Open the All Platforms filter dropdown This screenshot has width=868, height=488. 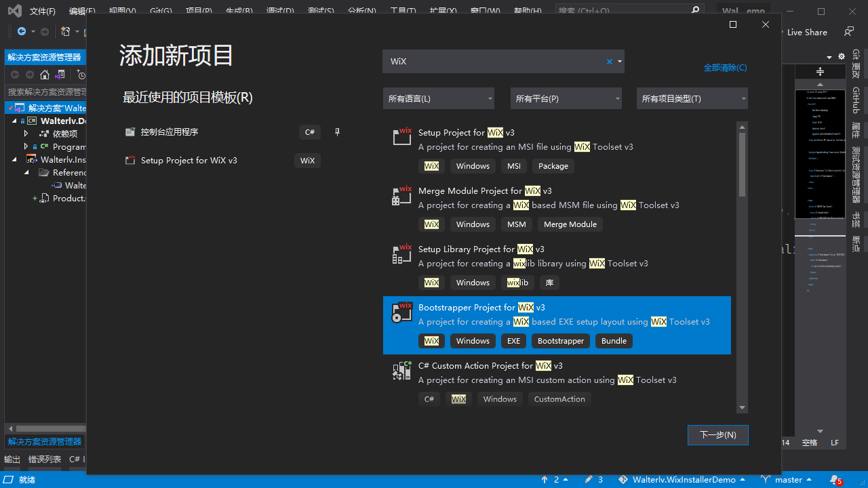pyautogui.click(x=566, y=98)
